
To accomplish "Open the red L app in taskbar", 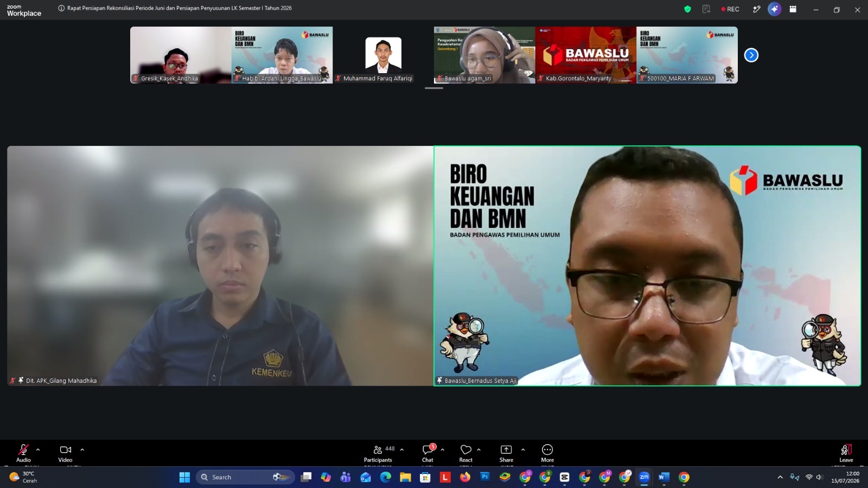I will tap(445, 477).
